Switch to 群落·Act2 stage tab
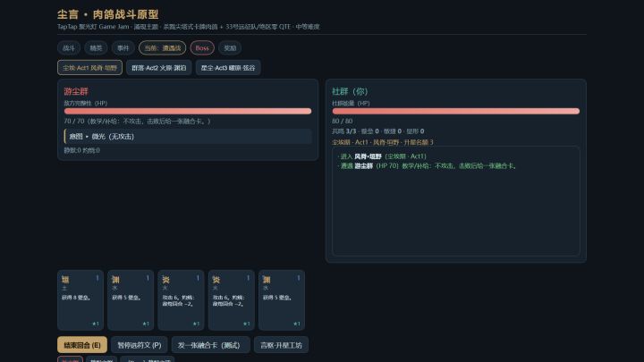Screen dimensions: 644x362 point(159,68)
